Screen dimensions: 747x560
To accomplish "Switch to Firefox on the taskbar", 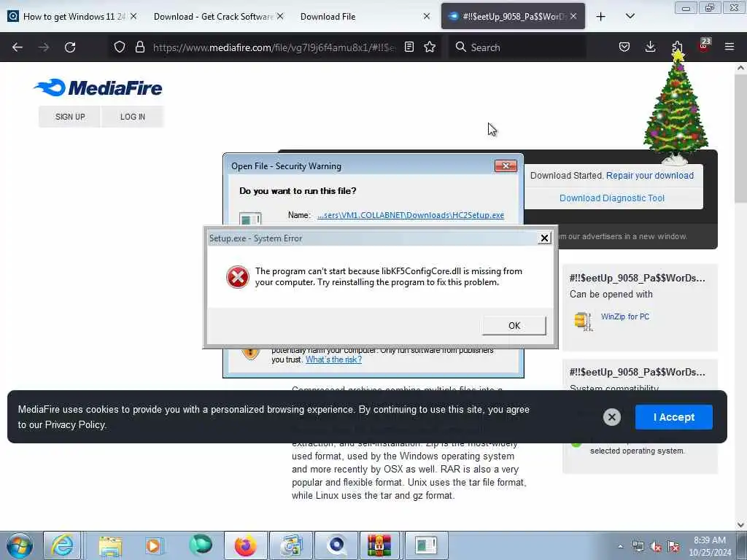I will pos(245,545).
